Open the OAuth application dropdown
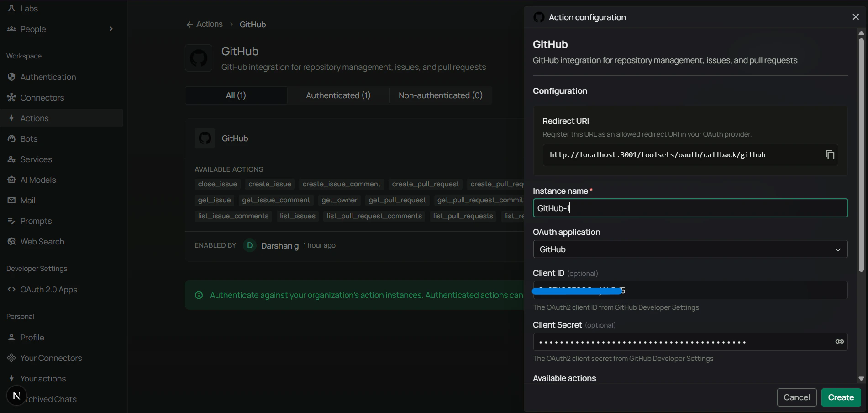This screenshot has height=413, width=868. click(690, 249)
